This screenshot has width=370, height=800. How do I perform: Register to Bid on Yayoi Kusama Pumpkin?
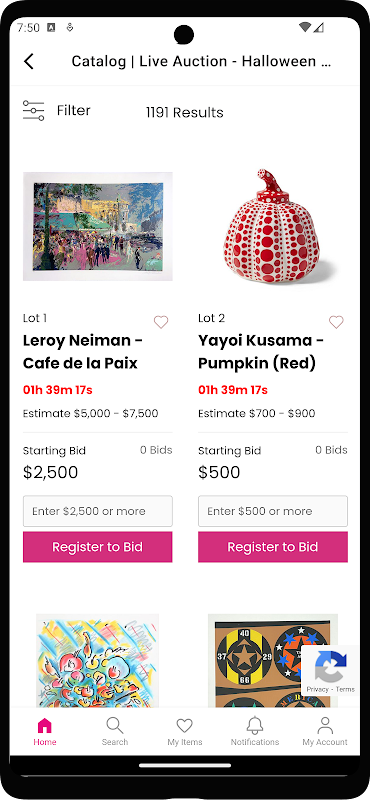(273, 547)
